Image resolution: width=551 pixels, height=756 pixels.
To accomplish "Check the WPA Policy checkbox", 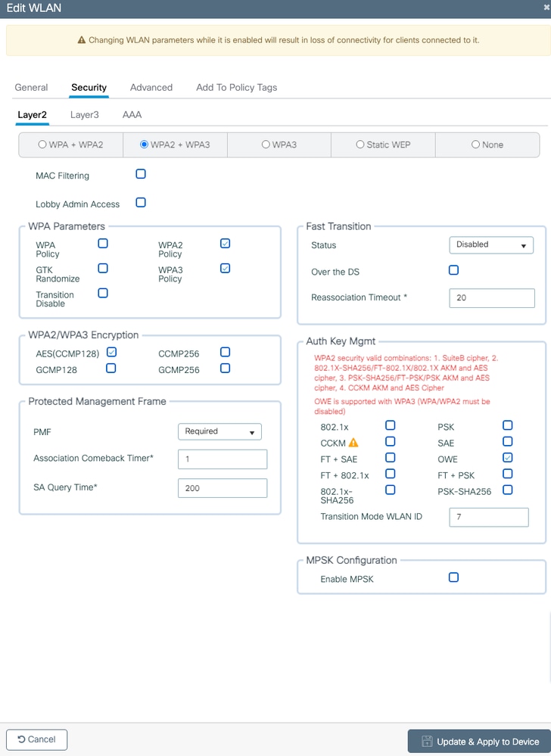I will [103, 243].
